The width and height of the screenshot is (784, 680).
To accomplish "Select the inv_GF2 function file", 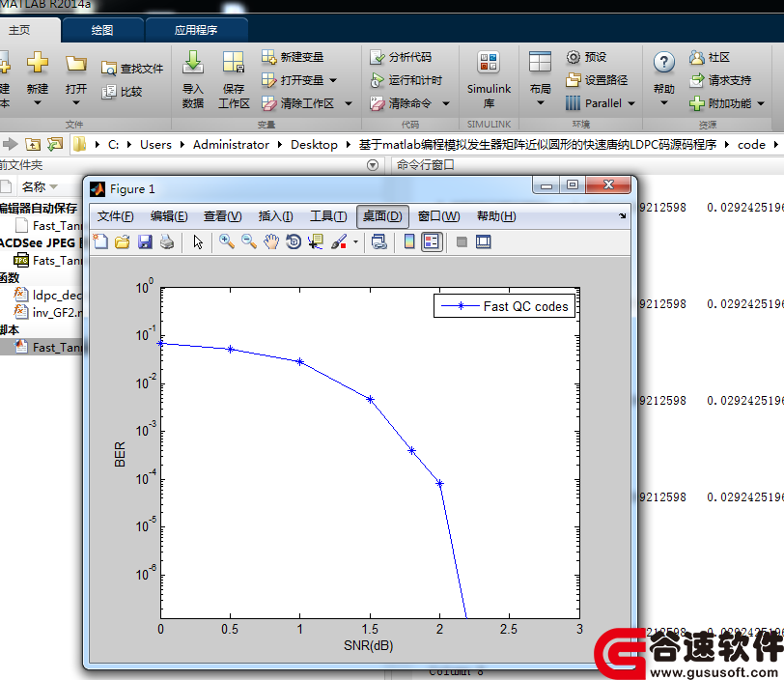I will point(48,313).
